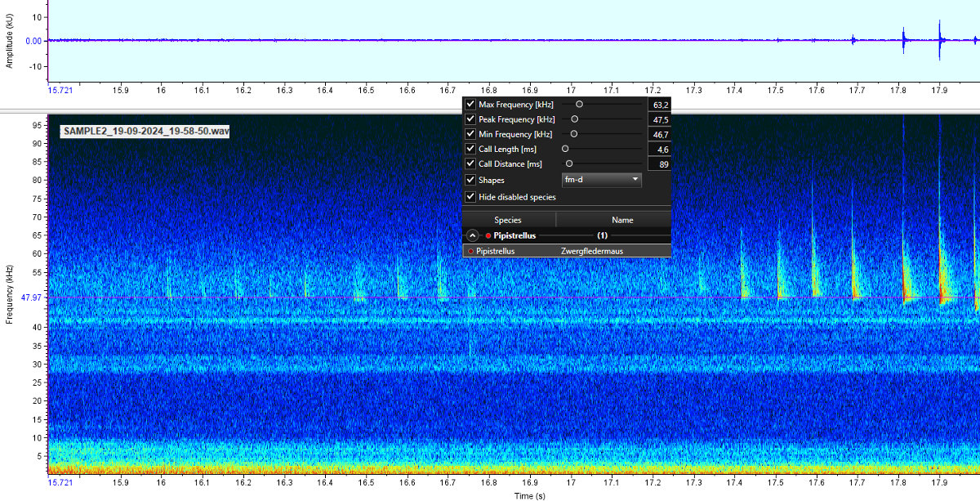
Task: Click the Call Distance value field 89
Action: tap(659, 164)
